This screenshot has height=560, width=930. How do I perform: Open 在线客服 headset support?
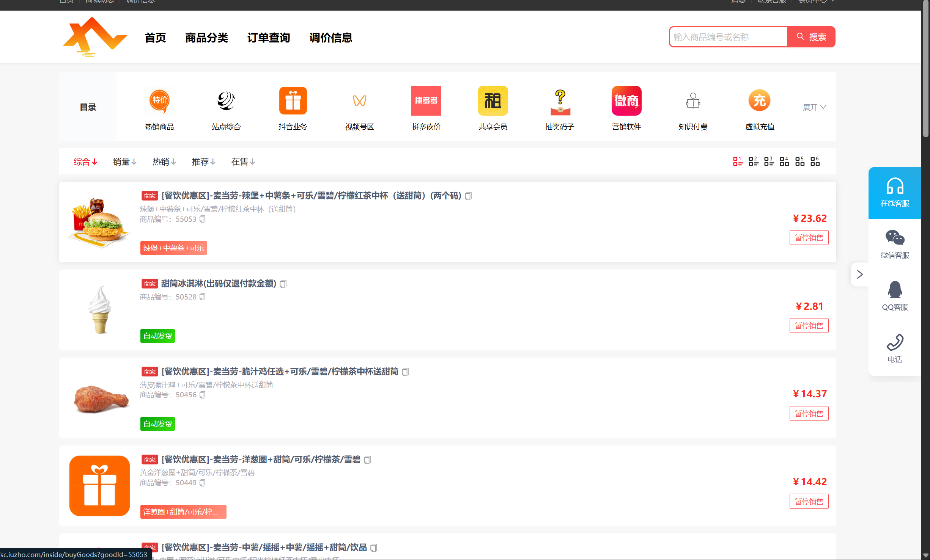tap(895, 193)
